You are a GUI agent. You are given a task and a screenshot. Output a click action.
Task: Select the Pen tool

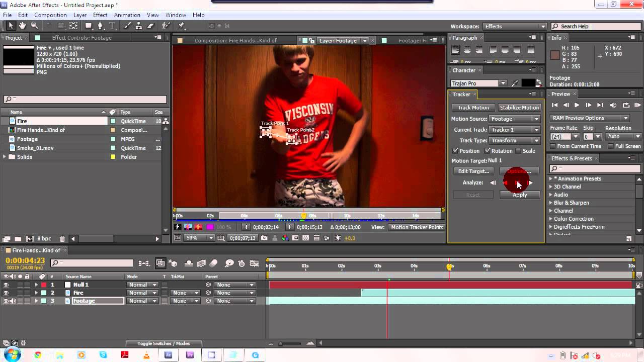[x=101, y=26]
